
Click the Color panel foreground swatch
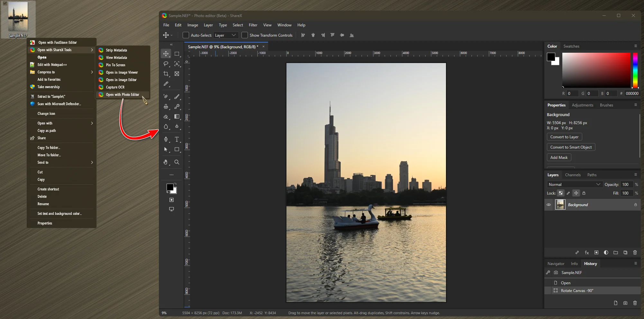coord(551,57)
